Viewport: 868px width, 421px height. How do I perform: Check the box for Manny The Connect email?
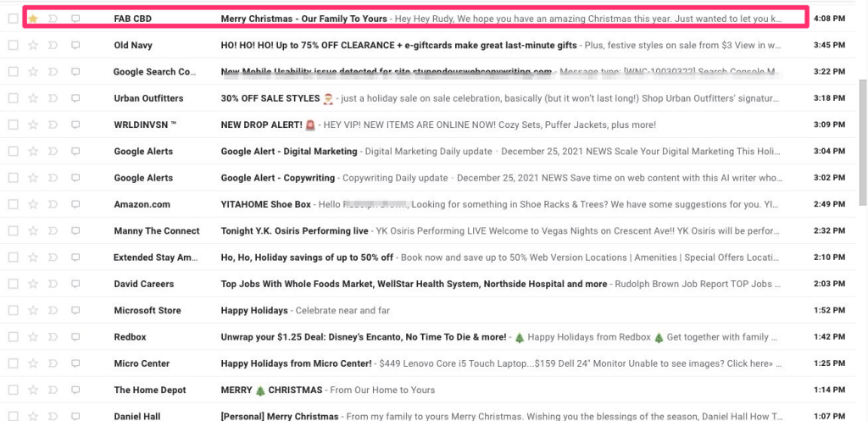pos(13,231)
